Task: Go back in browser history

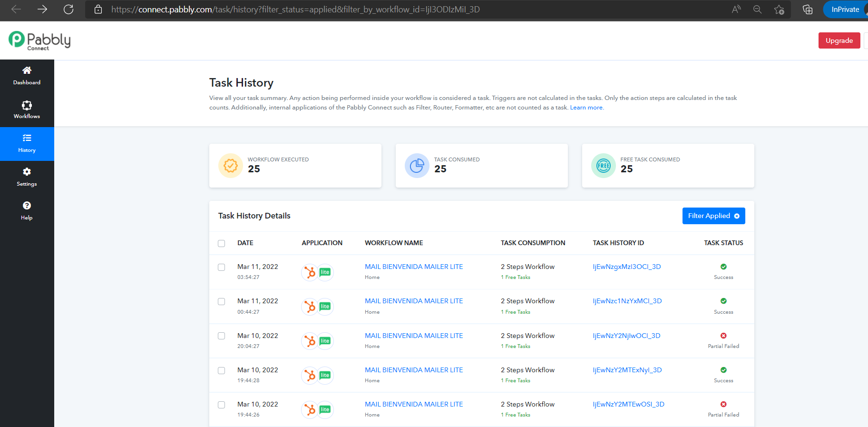Action: tap(16, 9)
